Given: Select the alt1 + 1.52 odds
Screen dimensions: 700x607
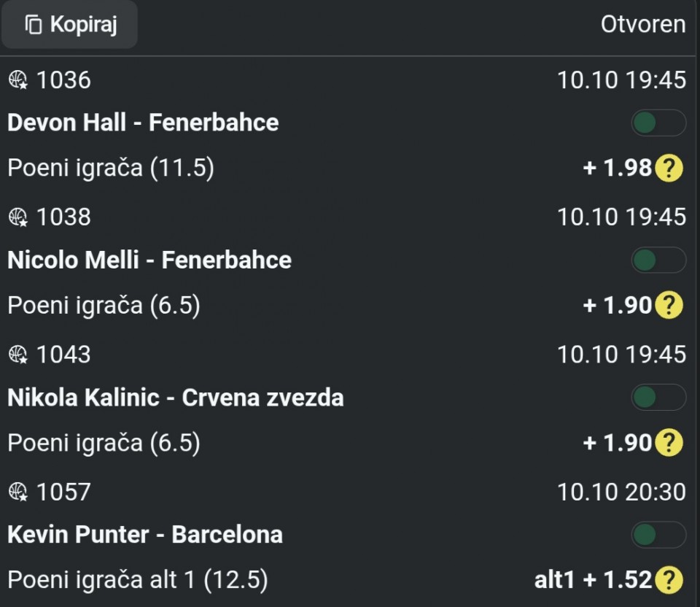Looking at the screenshot, I should pos(592,580).
